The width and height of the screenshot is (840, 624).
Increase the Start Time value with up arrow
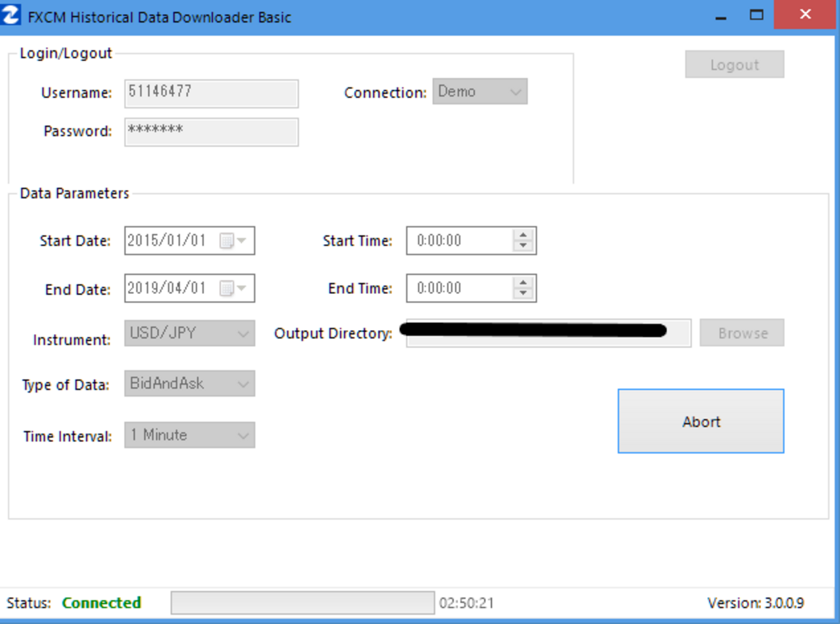tap(523, 234)
